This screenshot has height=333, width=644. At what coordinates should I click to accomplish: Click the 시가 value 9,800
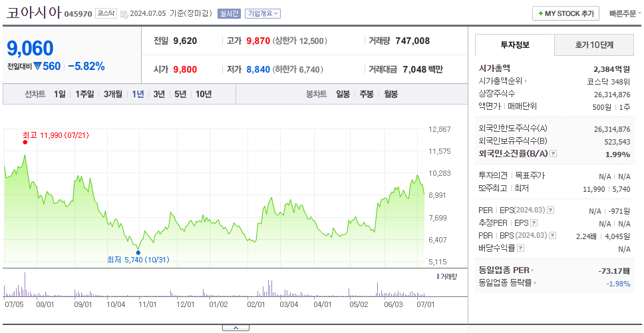(185, 69)
